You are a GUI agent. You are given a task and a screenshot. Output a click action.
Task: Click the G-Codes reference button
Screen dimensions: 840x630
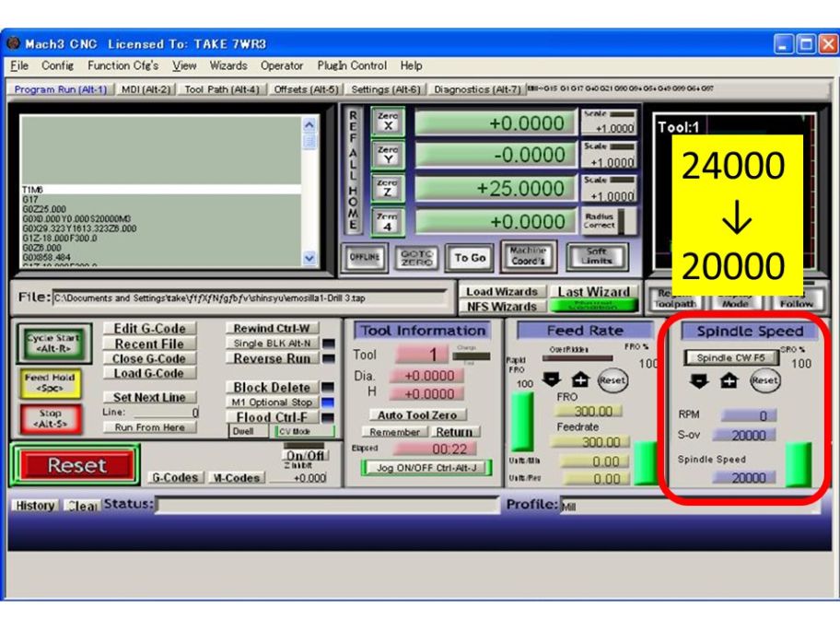tap(175, 477)
